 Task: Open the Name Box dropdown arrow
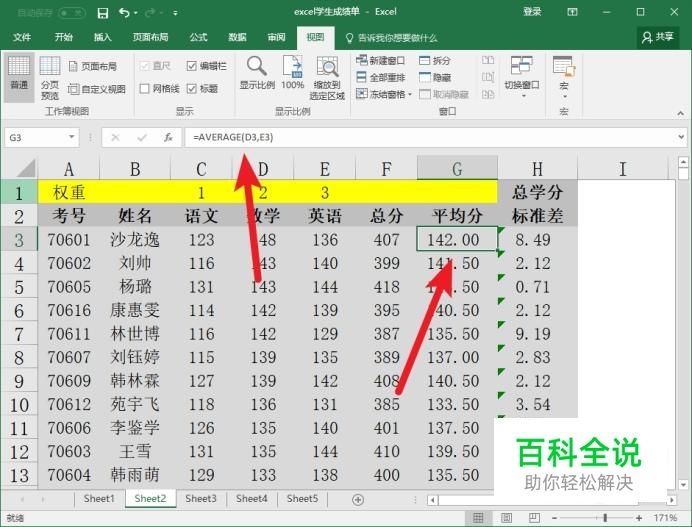[x=71, y=137]
